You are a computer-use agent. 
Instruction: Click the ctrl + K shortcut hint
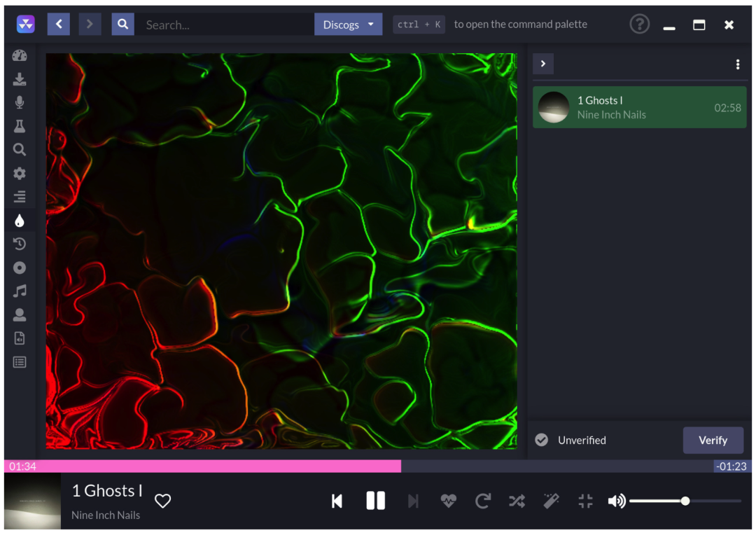(419, 24)
